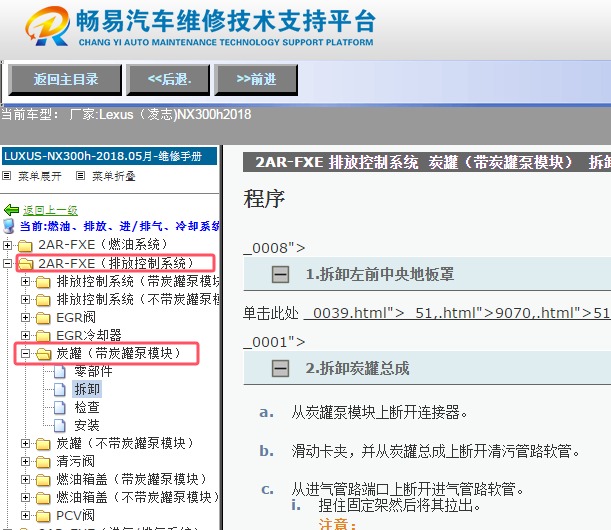Click folder icon of 清污阀
The image size is (611, 530).
pyautogui.click(x=43, y=462)
